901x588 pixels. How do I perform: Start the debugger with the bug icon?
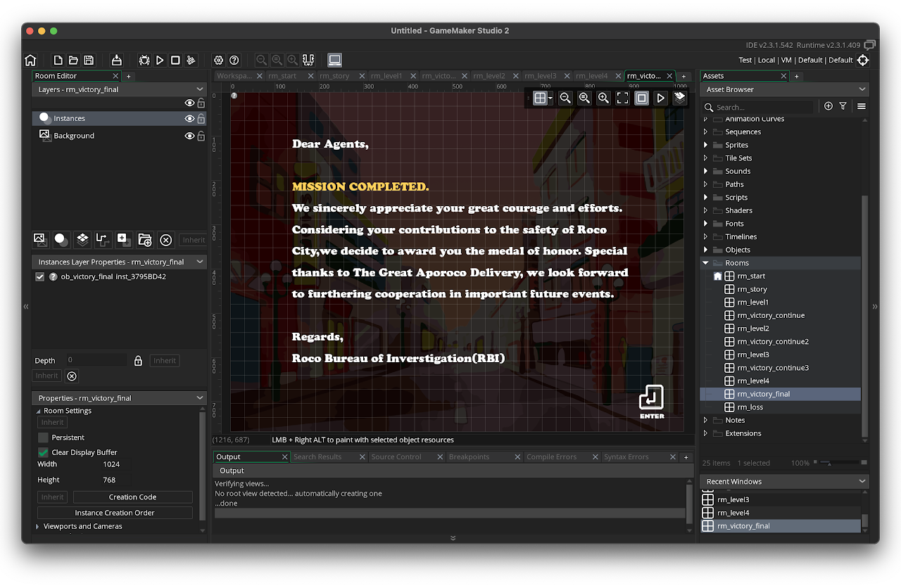tap(144, 60)
